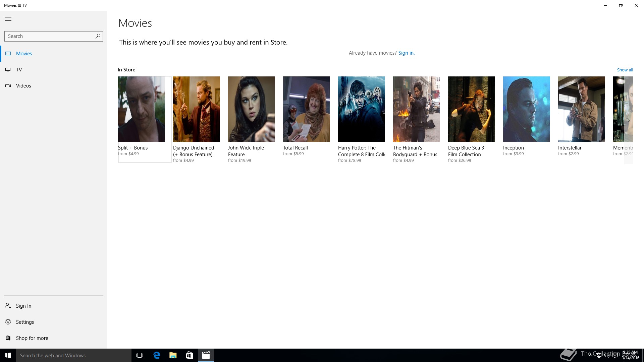Viewport: 644px width, 362px height.
Task: Open the Interstellar movie poster
Action: pos(582,109)
